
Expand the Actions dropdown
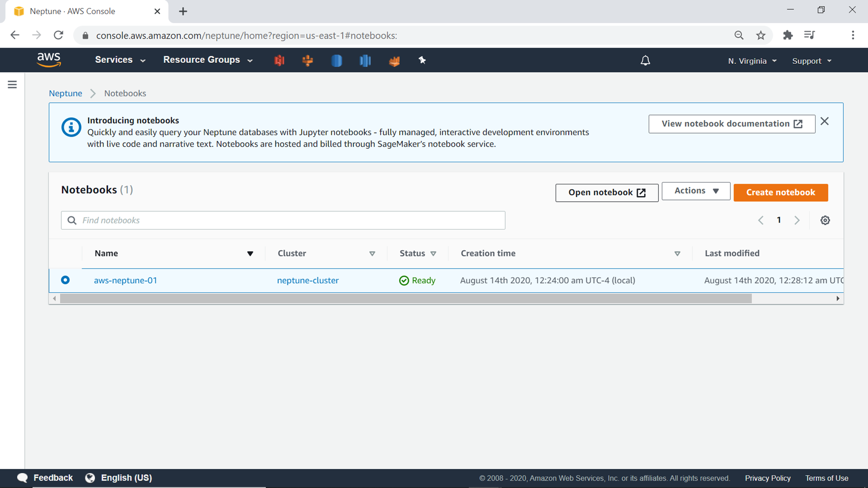pos(696,191)
